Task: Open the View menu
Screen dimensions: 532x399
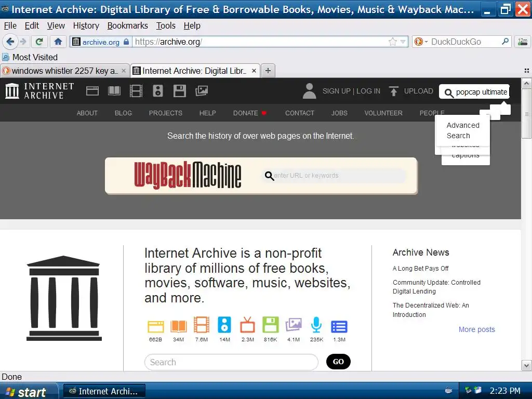Action: [x=56, y=26]
